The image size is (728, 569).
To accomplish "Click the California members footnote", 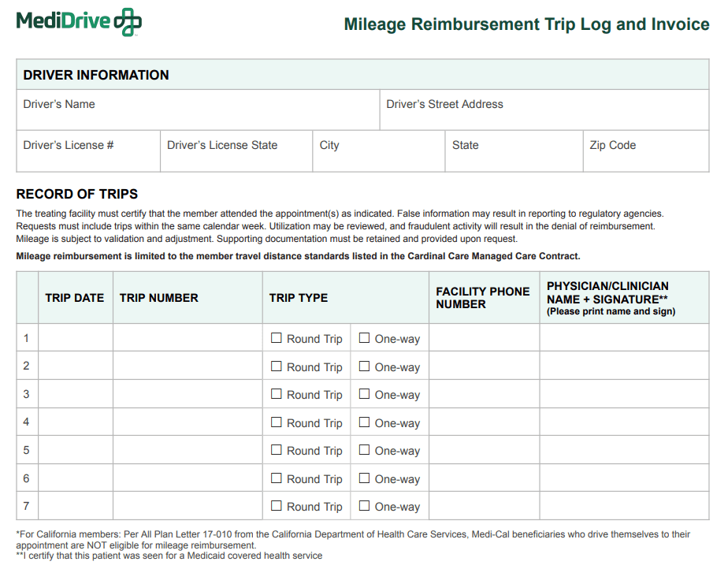I will pyautogui.click(x=353, y=540).
